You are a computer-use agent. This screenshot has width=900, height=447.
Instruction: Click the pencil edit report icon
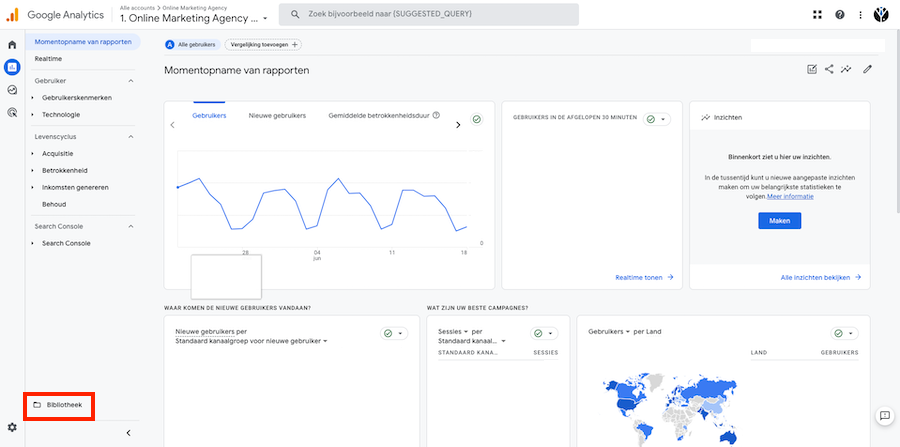(x=867, y=69)
